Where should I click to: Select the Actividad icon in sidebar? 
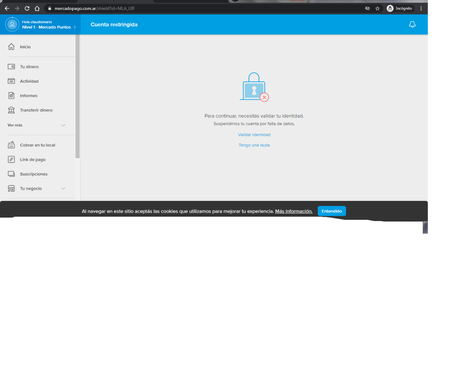11,81
